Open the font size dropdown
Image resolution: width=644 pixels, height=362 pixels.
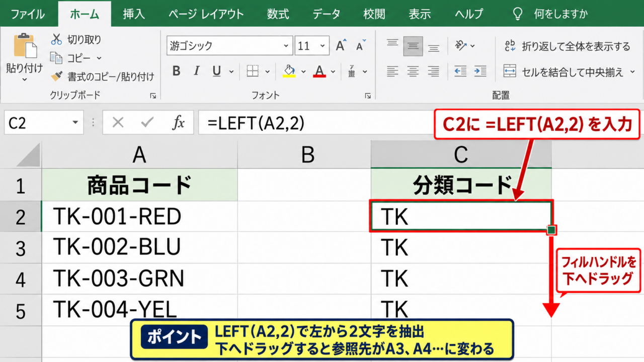click(321, 46)
